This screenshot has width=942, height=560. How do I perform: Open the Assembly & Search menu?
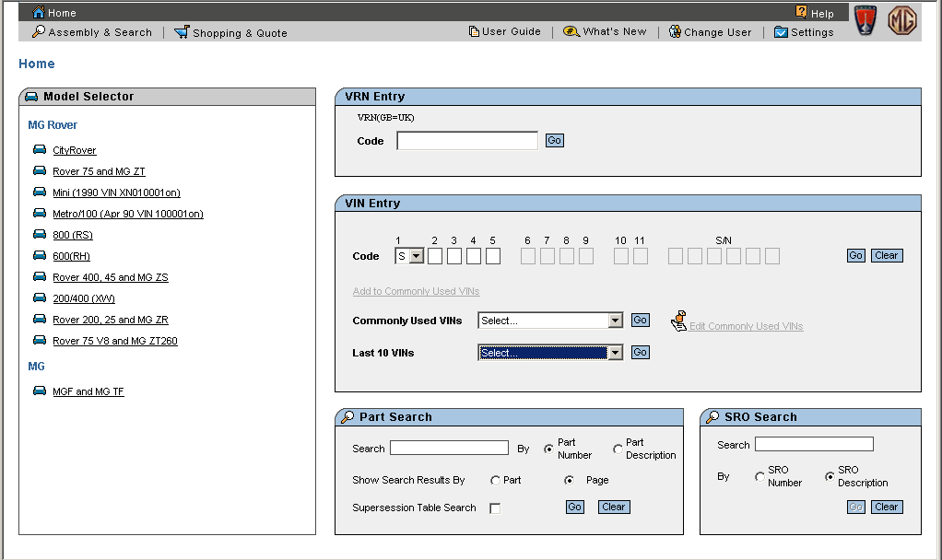[100, 32]
